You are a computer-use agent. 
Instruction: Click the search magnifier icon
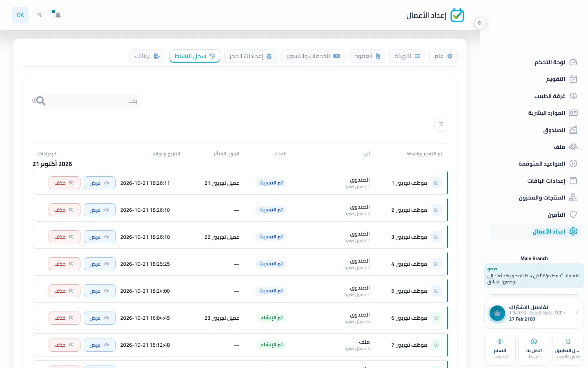[40, 101]
